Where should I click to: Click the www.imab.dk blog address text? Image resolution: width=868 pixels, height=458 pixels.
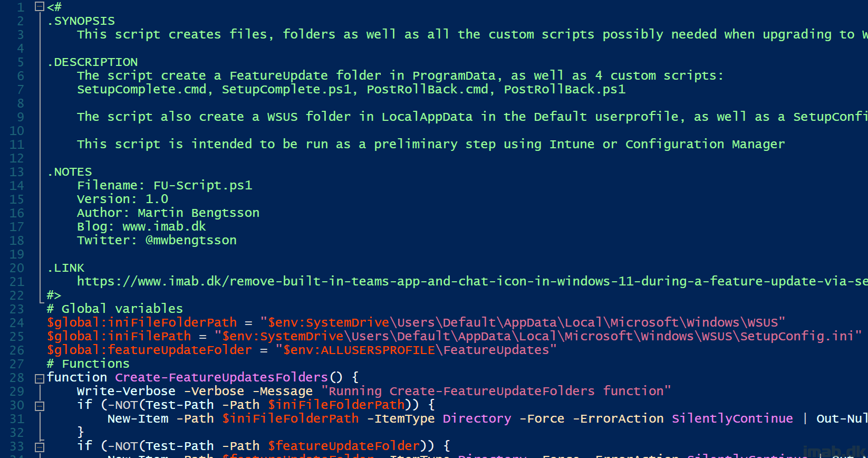tap(164, 226)
